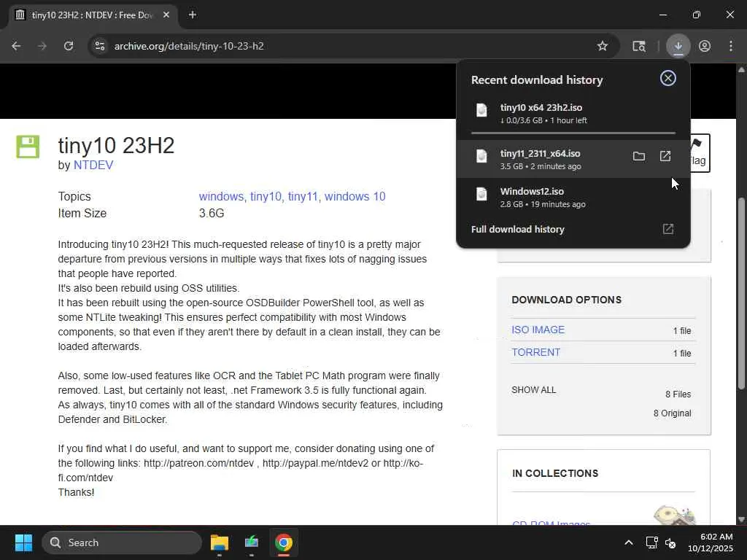Reload the archive.org page
The image size is (747, 560).
[x=69, y=46]
